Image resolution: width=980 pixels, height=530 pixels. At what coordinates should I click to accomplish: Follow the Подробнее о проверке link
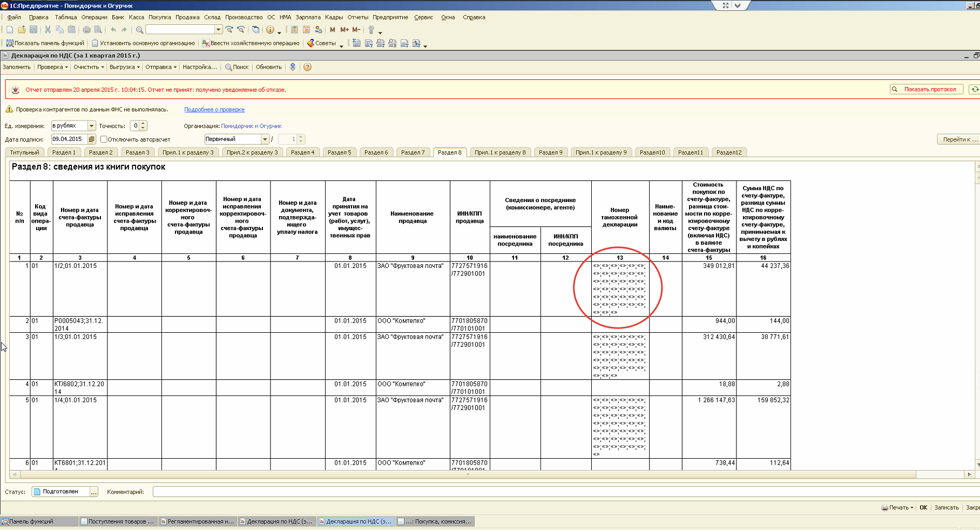[x=214, y=110]
